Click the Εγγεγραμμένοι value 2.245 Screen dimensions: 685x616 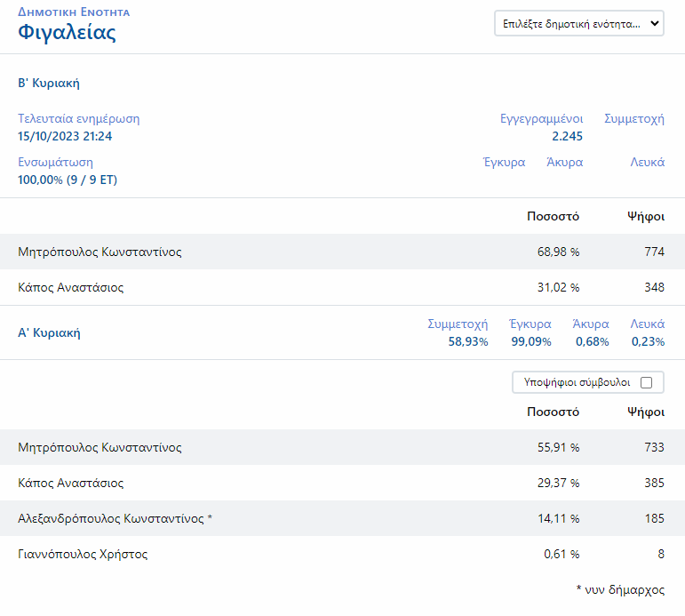[567, 136]
